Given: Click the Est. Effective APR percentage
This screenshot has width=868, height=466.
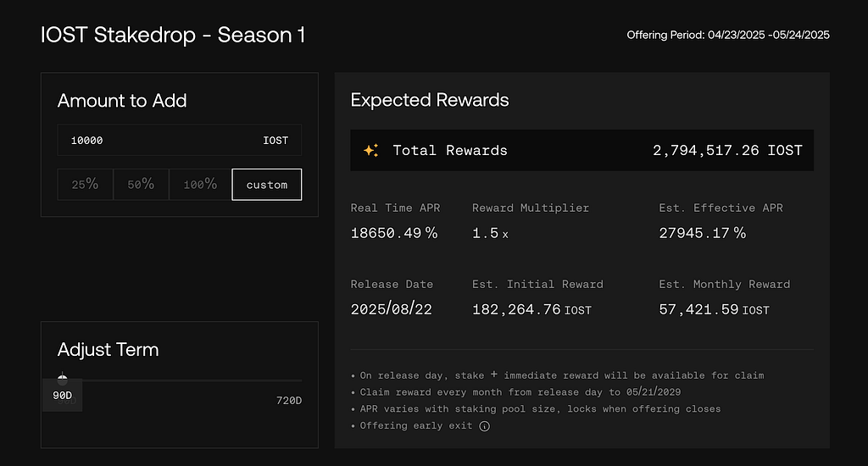Looking at the screenshot, I should pos(702,233).
